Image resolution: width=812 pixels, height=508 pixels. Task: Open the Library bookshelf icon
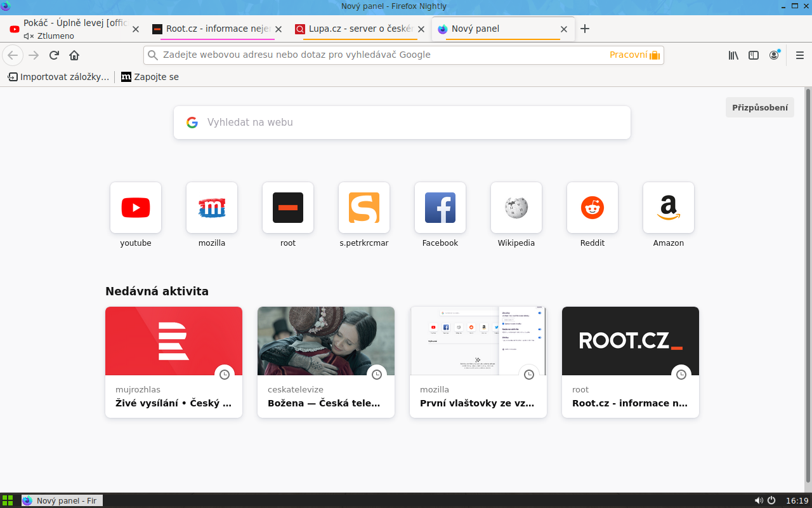733,55
